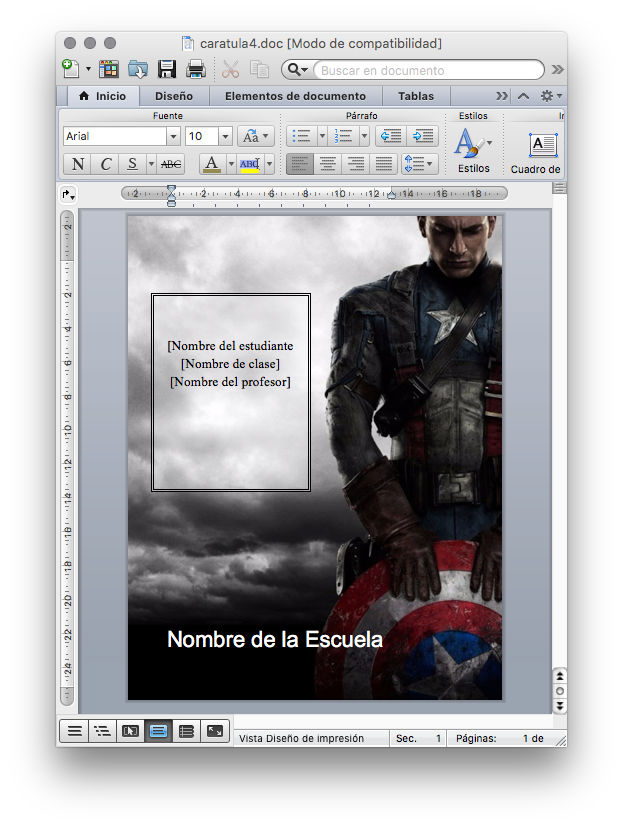Collapse the ribbon with the caret

click(523, 96)
